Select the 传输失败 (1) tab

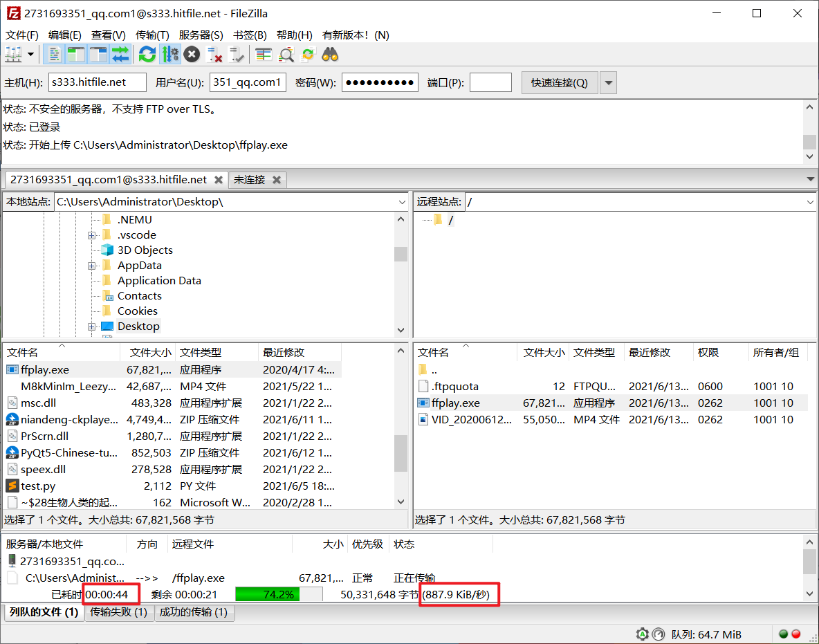[x=118, y=612]
